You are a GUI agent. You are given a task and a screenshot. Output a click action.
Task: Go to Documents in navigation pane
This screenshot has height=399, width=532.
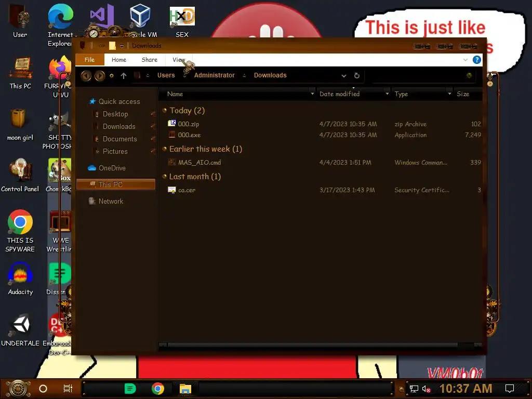(120, 139)
